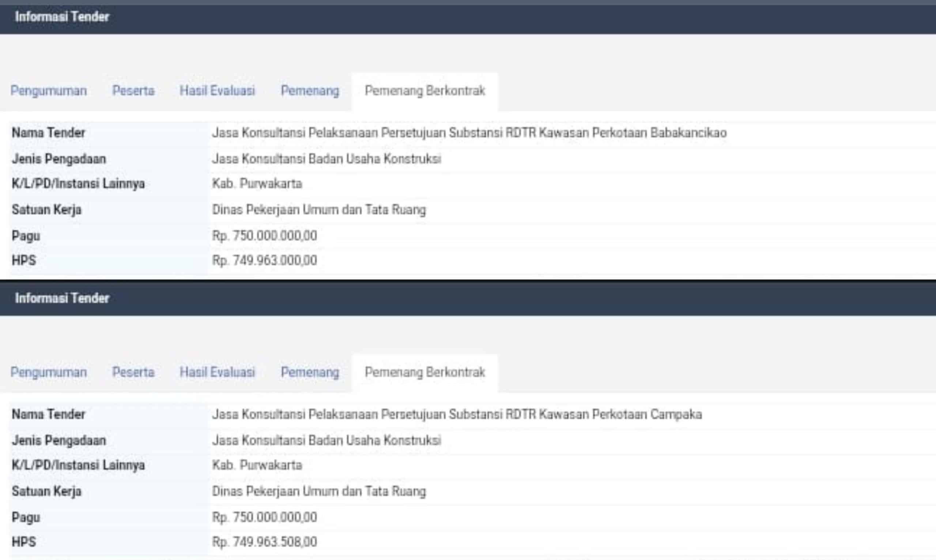Click the Babakancikao tender name text
The height and width of the screenshot is (560, 936).
(469, 133)
